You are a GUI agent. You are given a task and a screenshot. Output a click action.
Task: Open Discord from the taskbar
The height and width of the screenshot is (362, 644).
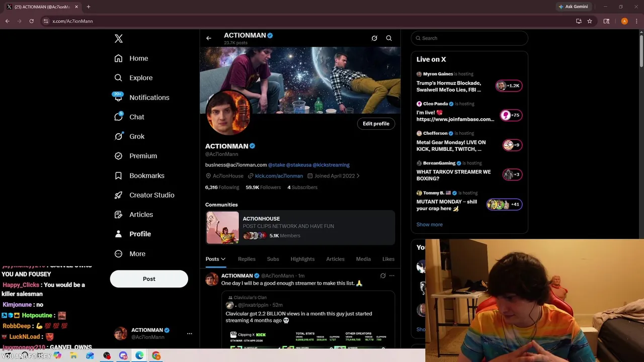123,356
